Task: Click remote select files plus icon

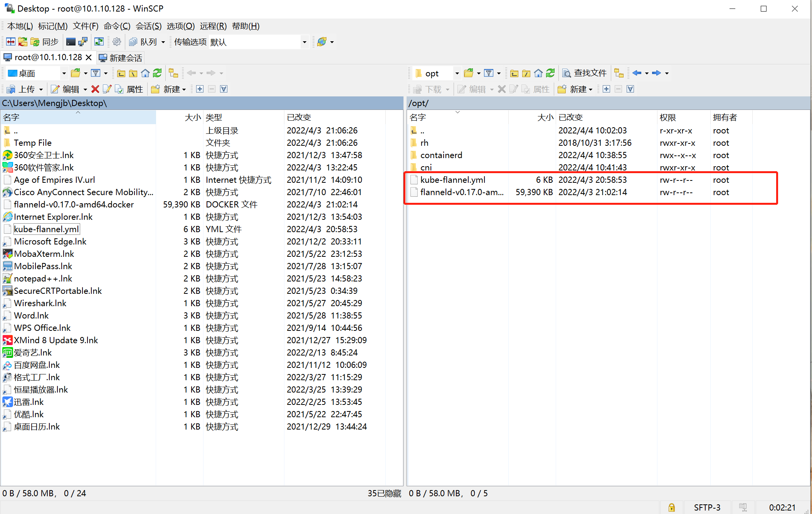Action: click(606, 89)
